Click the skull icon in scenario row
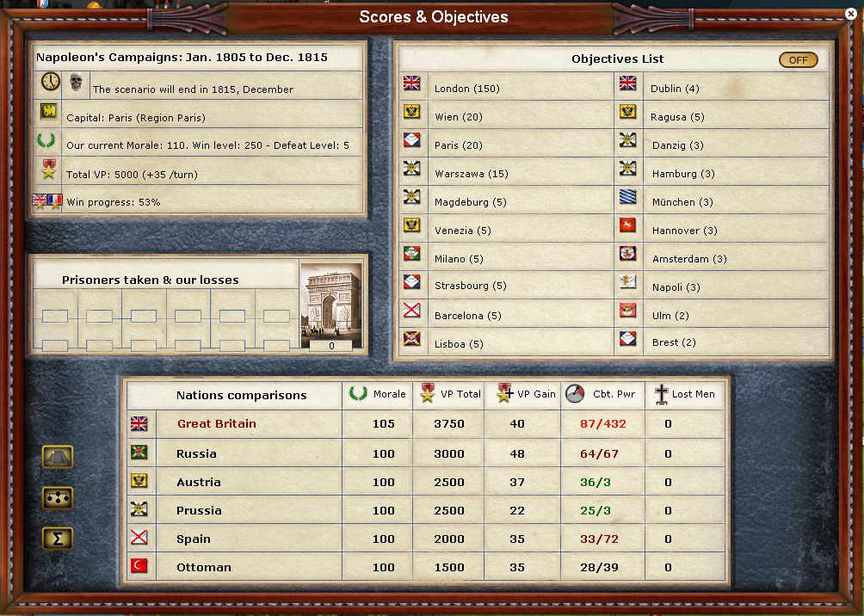The height and width of the screenshot is (616, 864). coord(76,82)
